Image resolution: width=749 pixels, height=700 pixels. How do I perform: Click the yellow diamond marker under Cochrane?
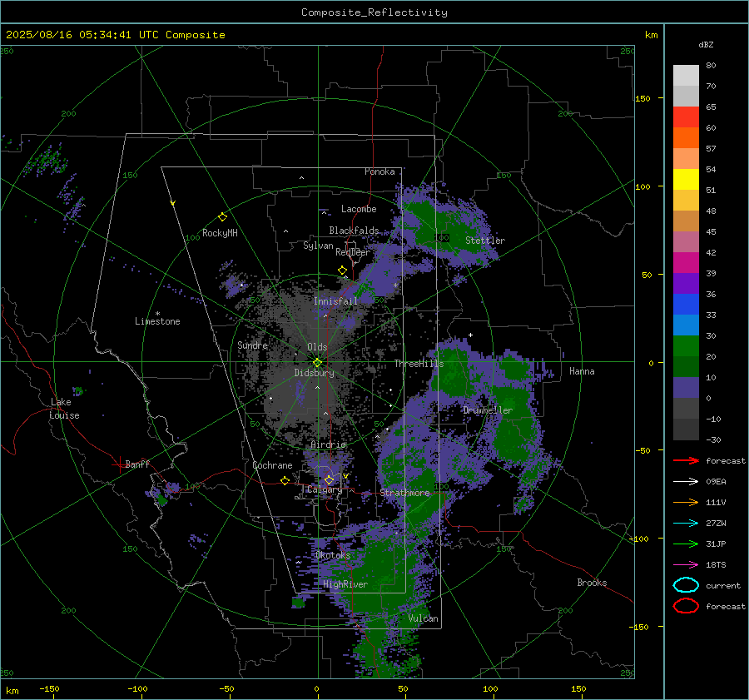(x=285, y=480)
